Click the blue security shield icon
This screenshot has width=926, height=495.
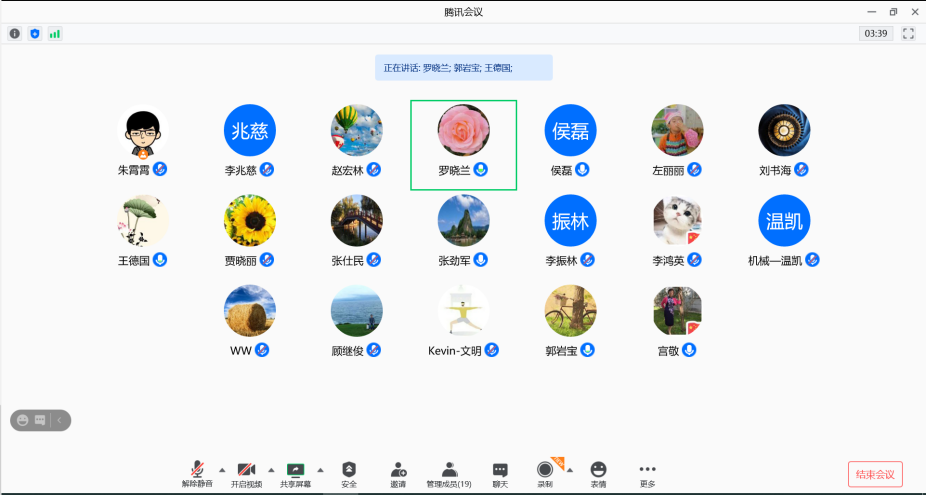pyautogui.click(x=35, y=33)
